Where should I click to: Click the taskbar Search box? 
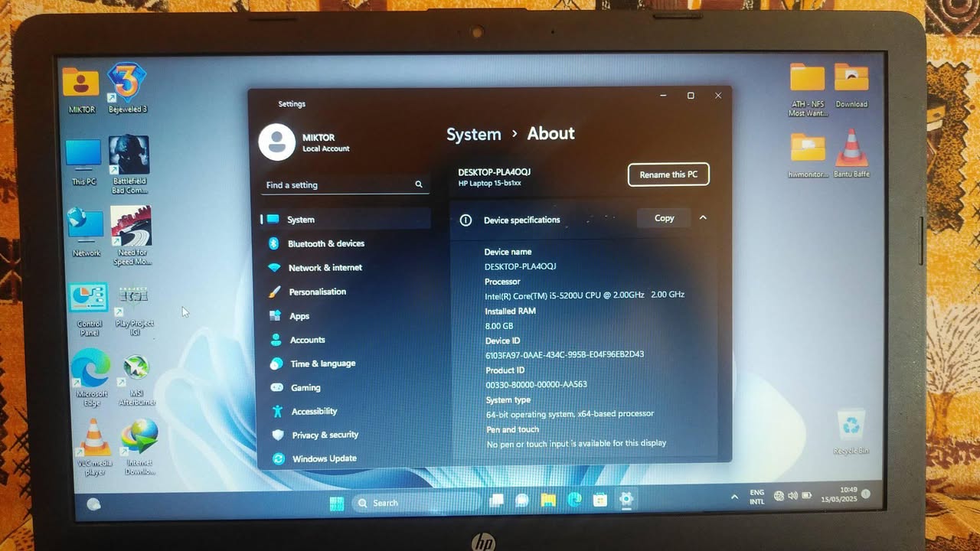[416, 503]
